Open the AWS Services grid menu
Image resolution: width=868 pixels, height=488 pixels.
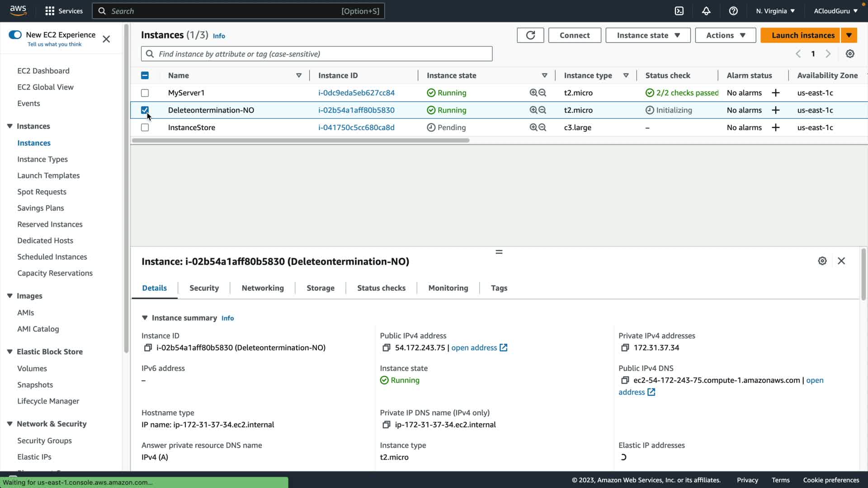50,11
